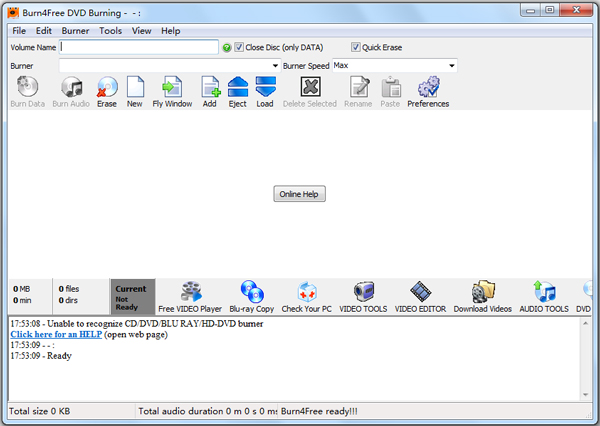This screenshot has width=600, height=426.
Task: Click log panel scrollbar up arrow
Action: coord(585,323)
